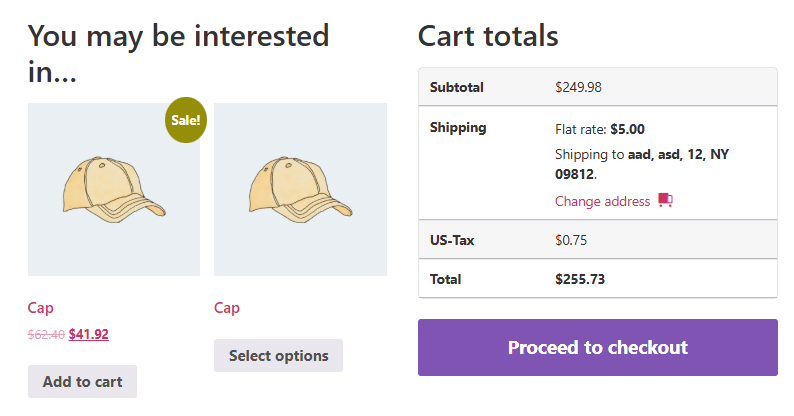
Task: Click the Cart totals heading
Action: (x=488, y=36)
